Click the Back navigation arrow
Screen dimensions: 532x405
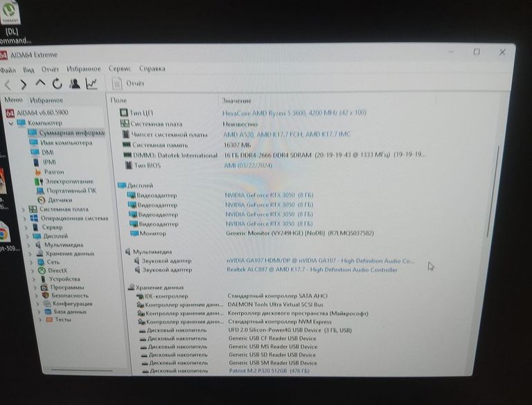(x=8, y=84)
